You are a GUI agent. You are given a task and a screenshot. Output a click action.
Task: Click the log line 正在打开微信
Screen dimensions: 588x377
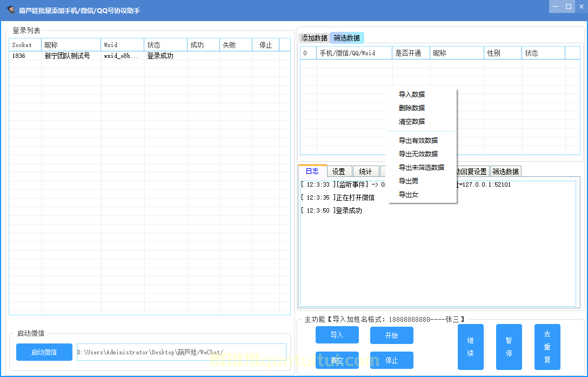[x=337, y=197]
